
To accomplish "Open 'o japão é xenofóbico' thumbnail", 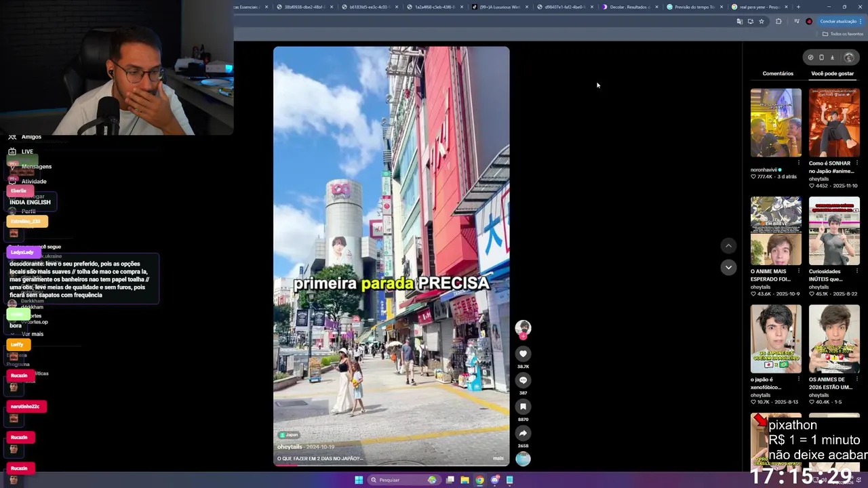I will 776,339.
